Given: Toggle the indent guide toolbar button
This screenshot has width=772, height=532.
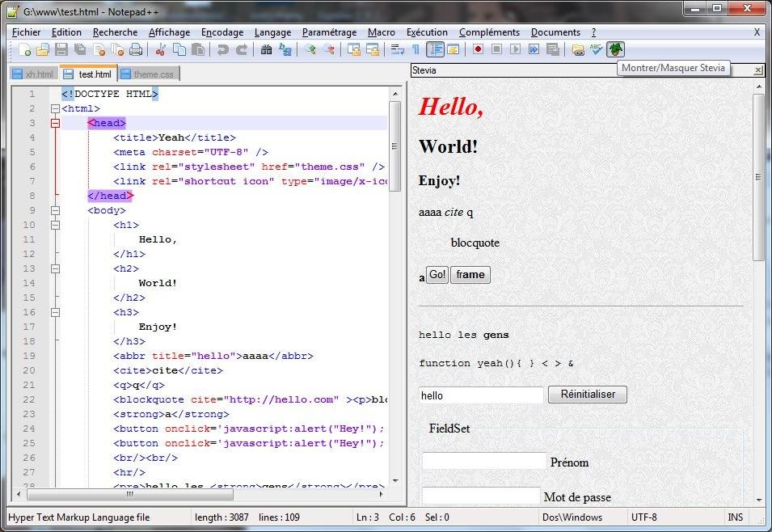Looking at the screenshot, I should pyautogui.click(x=436, y=50).
